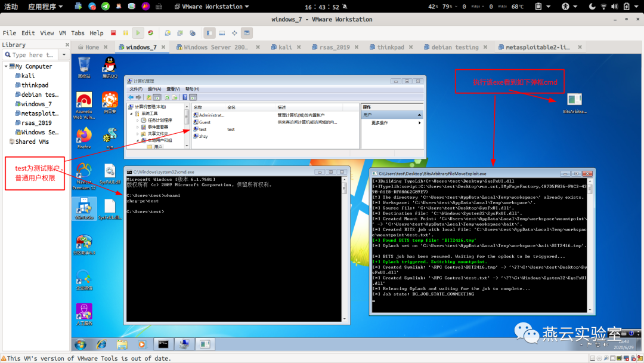Image resolution: width=644 pixels, height=363 pixels.
Task: Click the Windows Start button
Action: click(x=80, y=344)
